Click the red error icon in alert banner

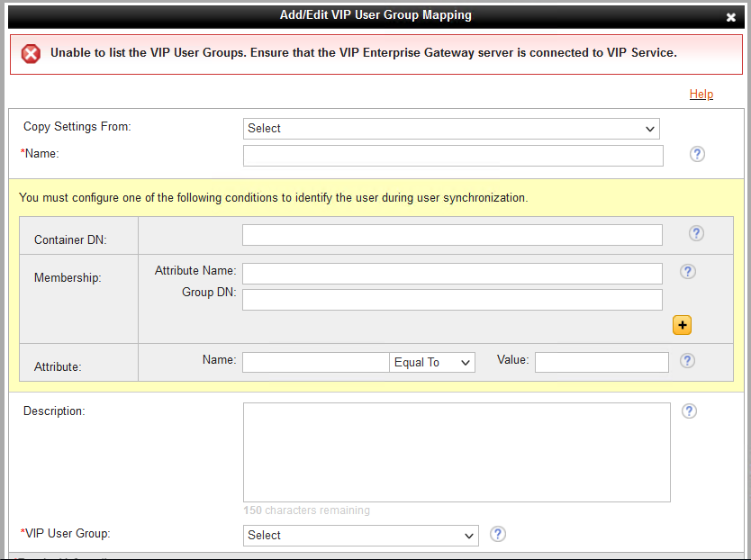tap(31, 54)
